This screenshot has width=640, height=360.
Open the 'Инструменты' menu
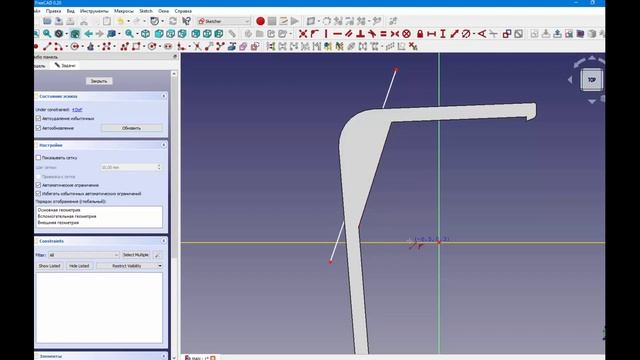click(94, 11)
